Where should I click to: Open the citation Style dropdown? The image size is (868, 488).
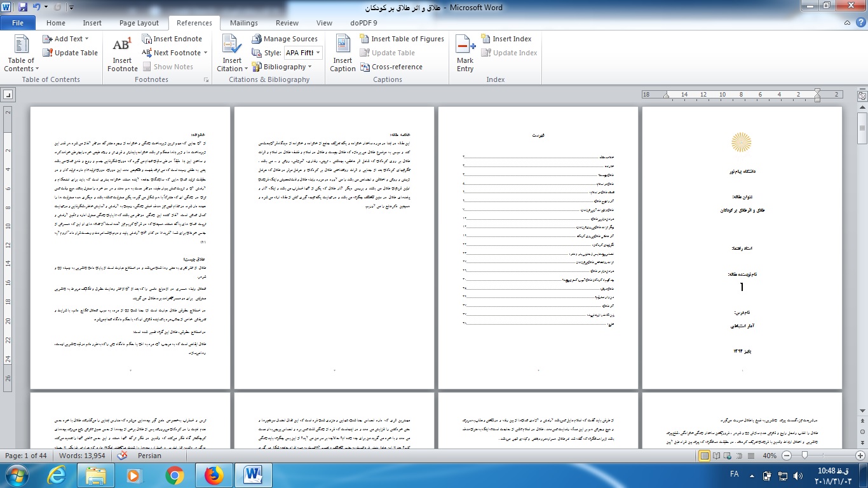click(x=318, y=53)
